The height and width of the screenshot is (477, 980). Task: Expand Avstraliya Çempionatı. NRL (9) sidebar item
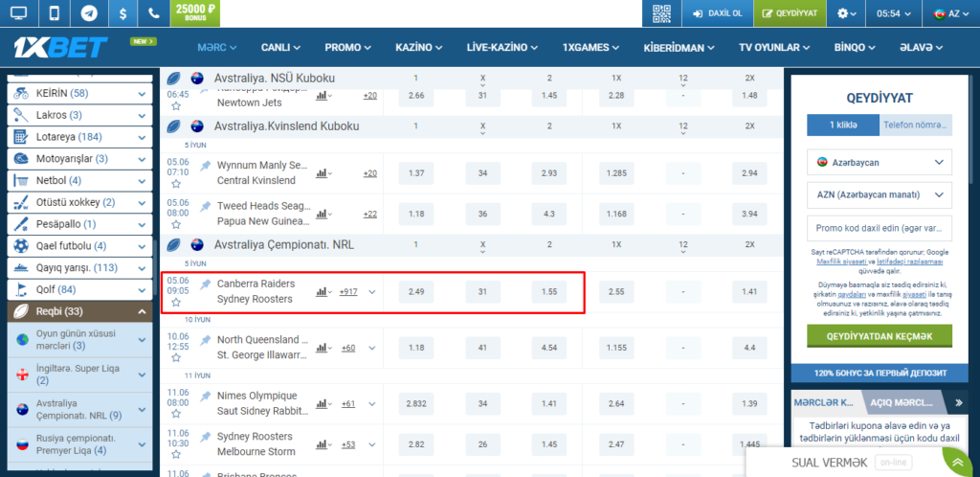pyautogui.click(x=142, y=410)
